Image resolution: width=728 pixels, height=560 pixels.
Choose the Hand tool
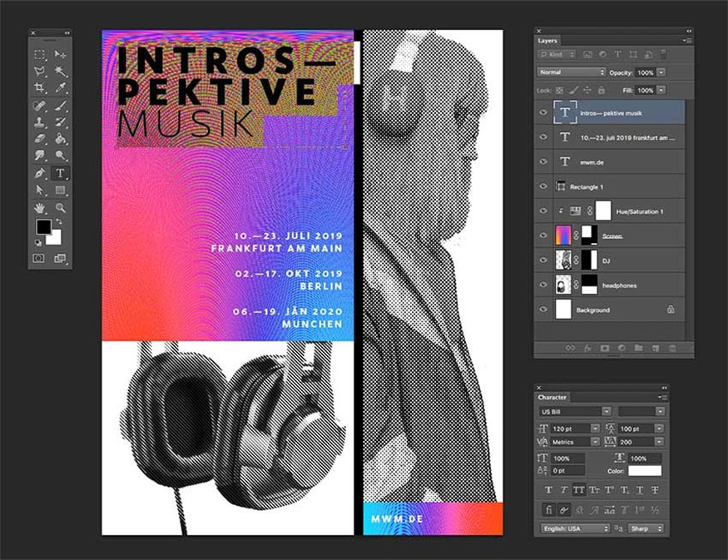39,207
